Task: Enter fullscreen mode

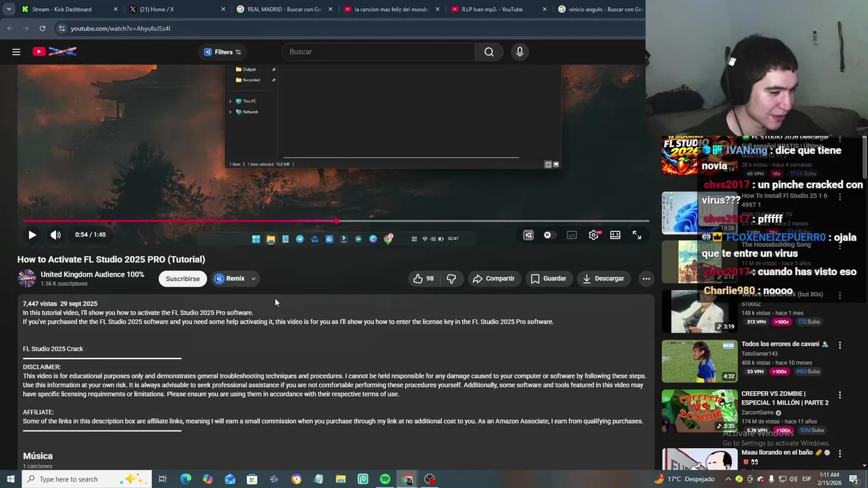Action: point(637,235)
